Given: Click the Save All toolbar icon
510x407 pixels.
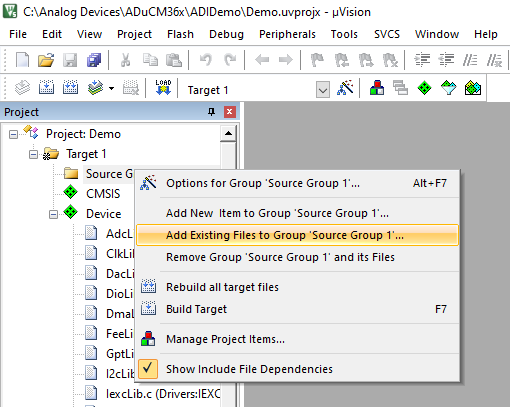Looking at the screenshot, I should (x=94, y=60).
